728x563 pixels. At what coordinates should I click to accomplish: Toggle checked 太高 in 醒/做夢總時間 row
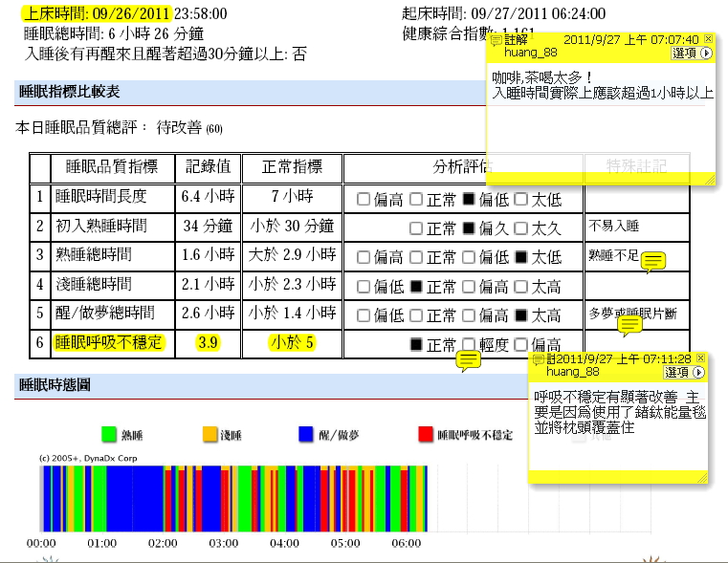coord(521,315)
